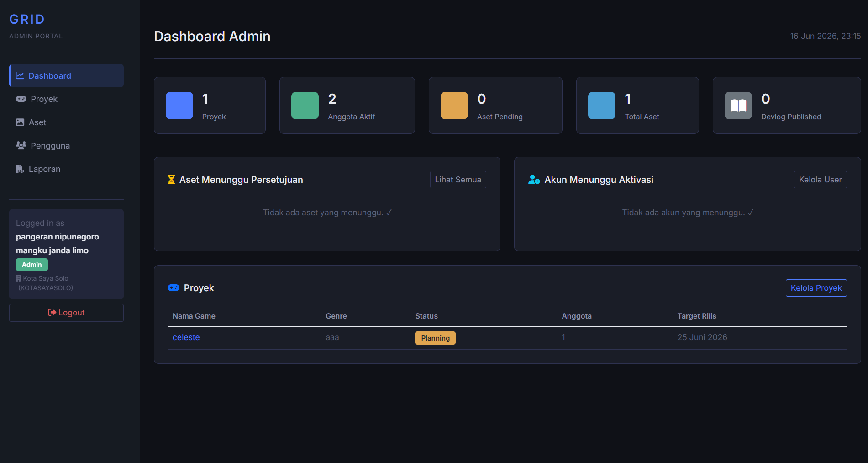Image resolution: width=868 pixels, height=463 pixels.
Task: Click the gamepad icon in Proyek table header
Action: tap(174, 288)
